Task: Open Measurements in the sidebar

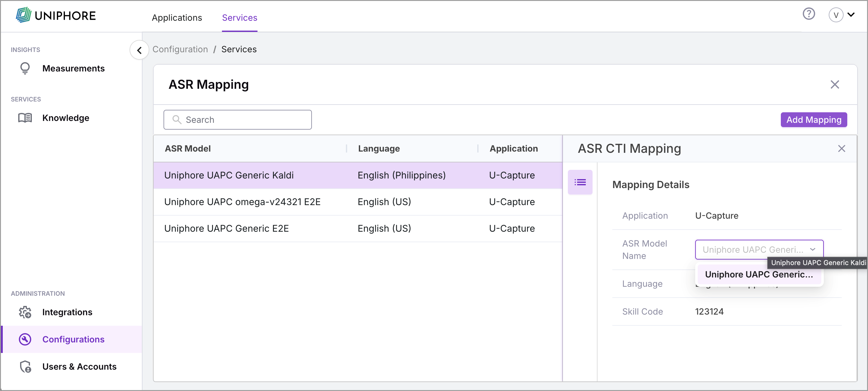Action: 74,68
